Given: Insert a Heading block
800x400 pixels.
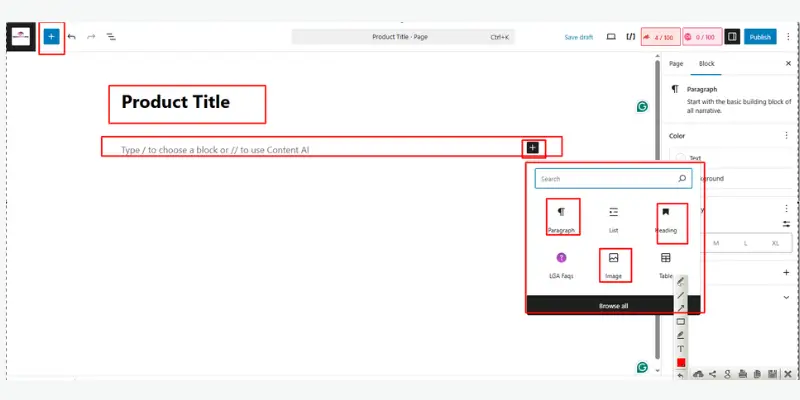Looking at the screenshot, I should pos(665,219).
